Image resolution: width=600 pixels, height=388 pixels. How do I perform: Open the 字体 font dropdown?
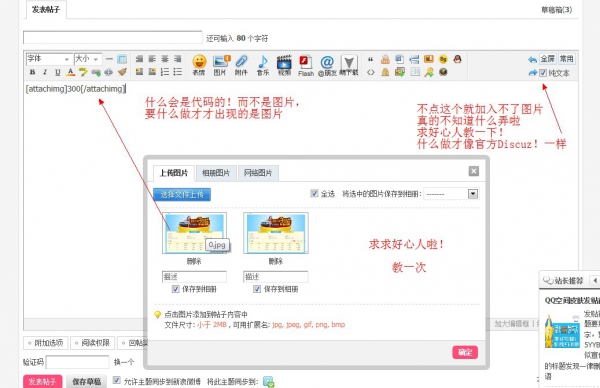49,59
